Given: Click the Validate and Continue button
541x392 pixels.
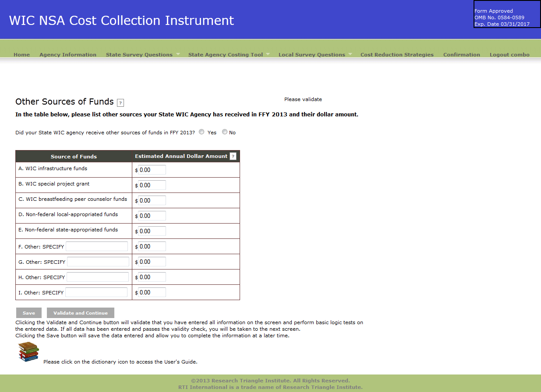Looking at the screenshot, I should point(81,313).
